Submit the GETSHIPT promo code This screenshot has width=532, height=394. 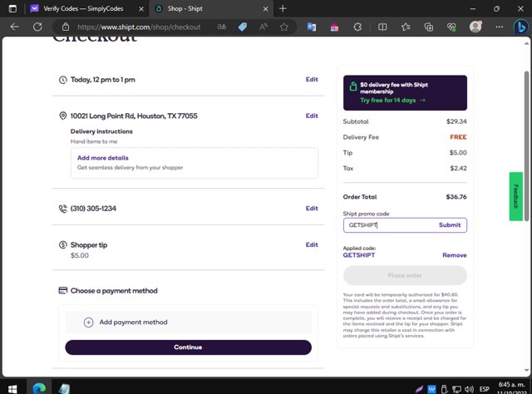pos(449,225)
